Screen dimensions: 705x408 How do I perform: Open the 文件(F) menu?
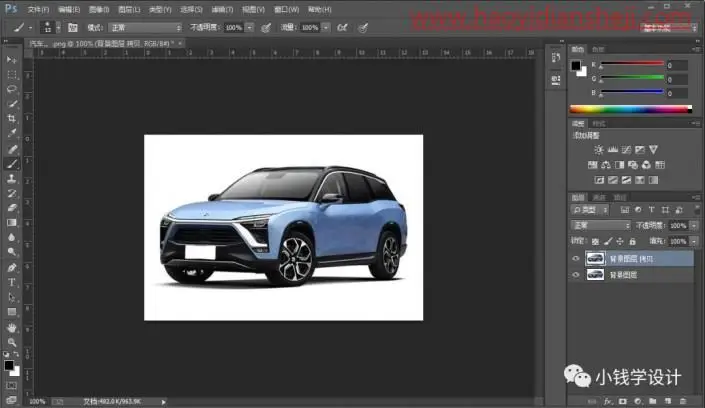point(38,9)
